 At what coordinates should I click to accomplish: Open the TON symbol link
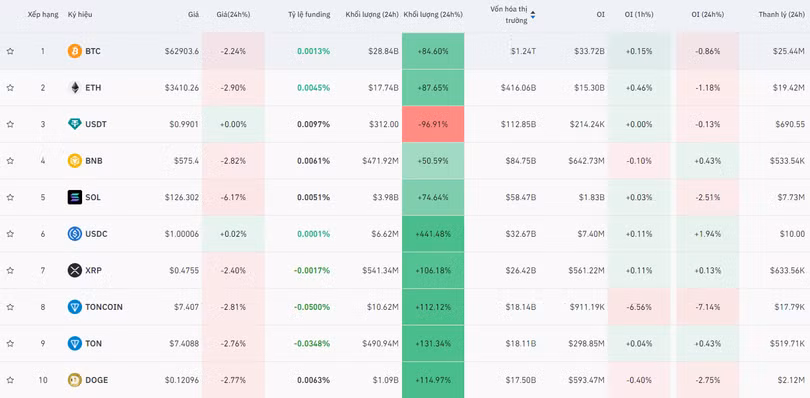click(94, 343)
